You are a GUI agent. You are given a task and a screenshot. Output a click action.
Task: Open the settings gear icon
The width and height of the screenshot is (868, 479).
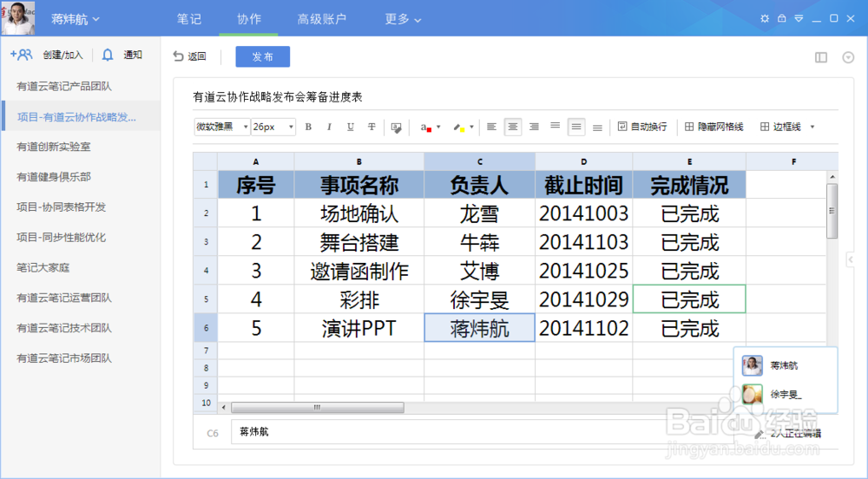click(x=765, y=18)
